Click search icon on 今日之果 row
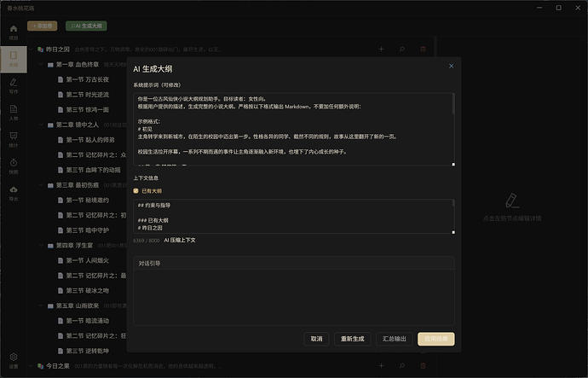The width and height of the screenshot is (588, 378). pos(402,365)
